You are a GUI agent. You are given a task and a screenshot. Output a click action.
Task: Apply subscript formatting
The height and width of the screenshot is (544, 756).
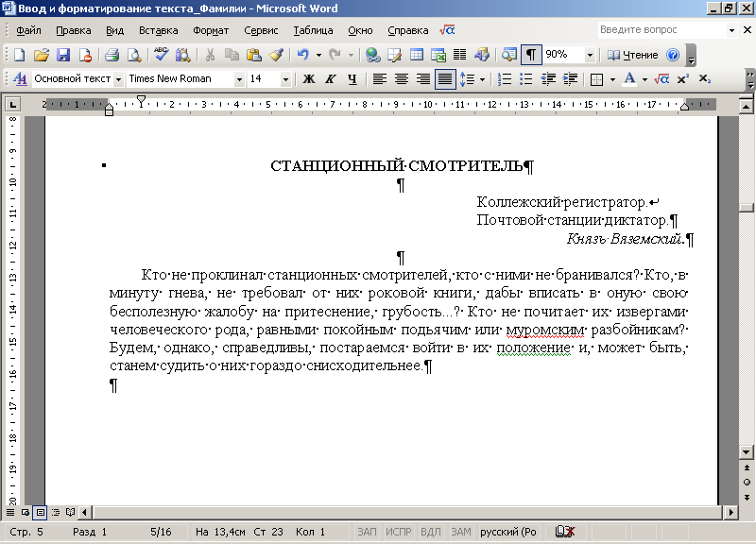coord(704,79)
